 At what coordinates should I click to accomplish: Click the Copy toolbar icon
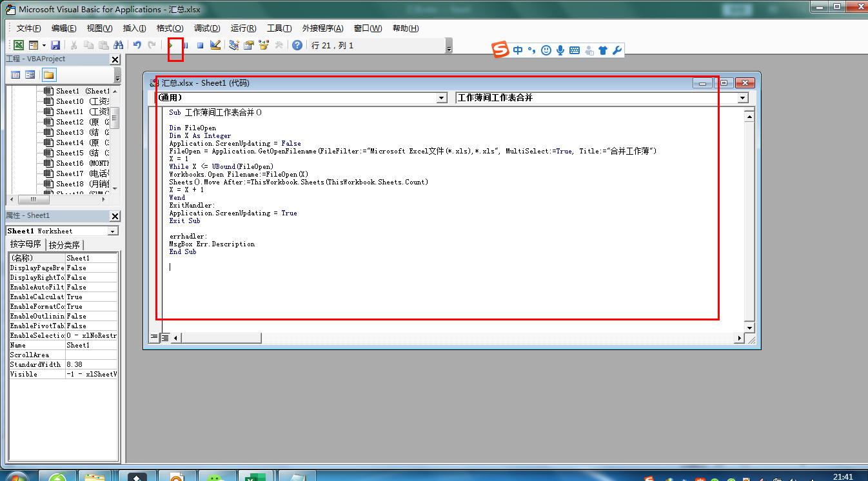[88, 45]
